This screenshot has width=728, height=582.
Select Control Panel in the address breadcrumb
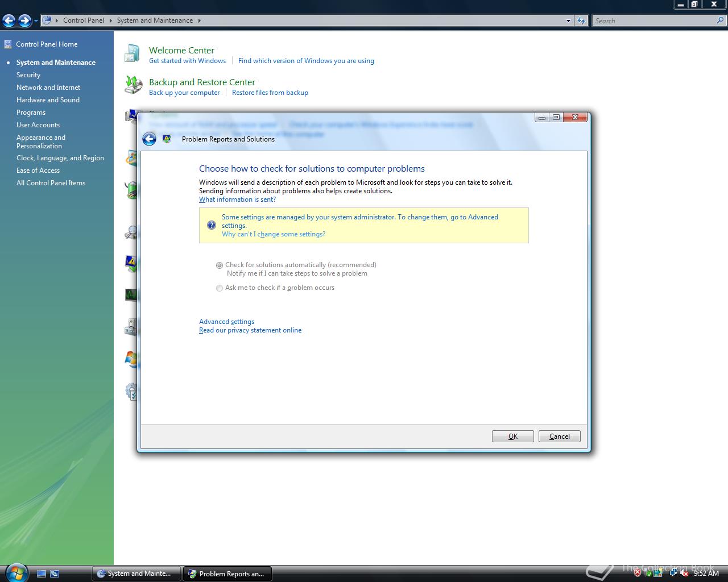tap(83, 20)
